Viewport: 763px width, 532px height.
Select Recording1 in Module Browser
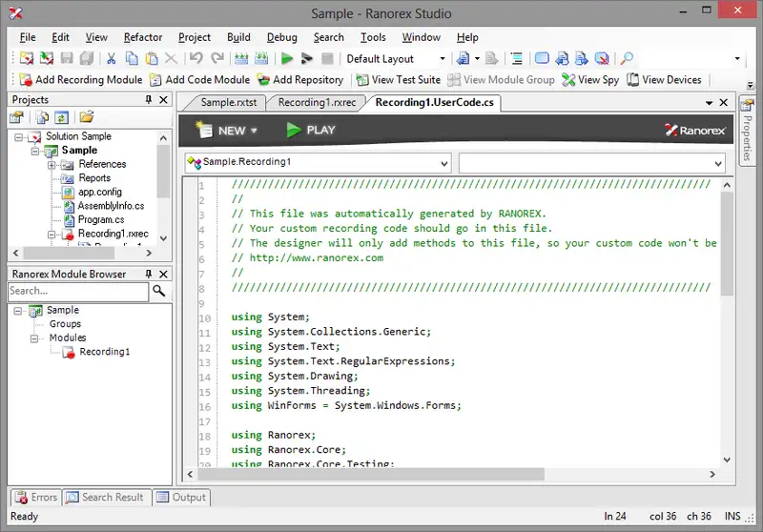pyautogui.click(x=105, y=352)
